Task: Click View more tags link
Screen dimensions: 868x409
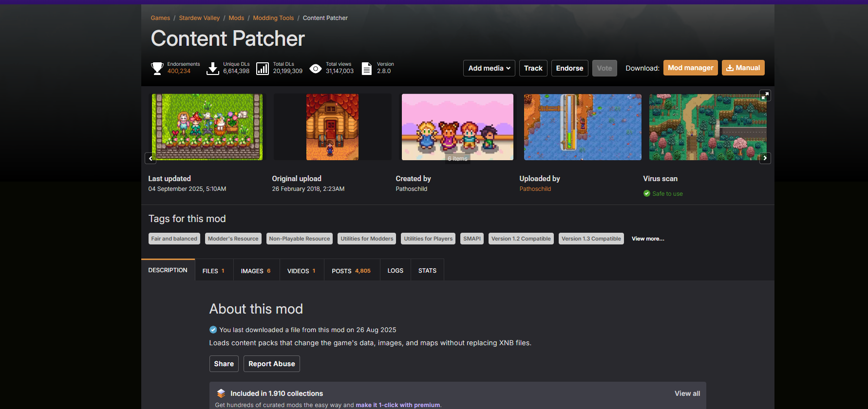Action: 648,239
